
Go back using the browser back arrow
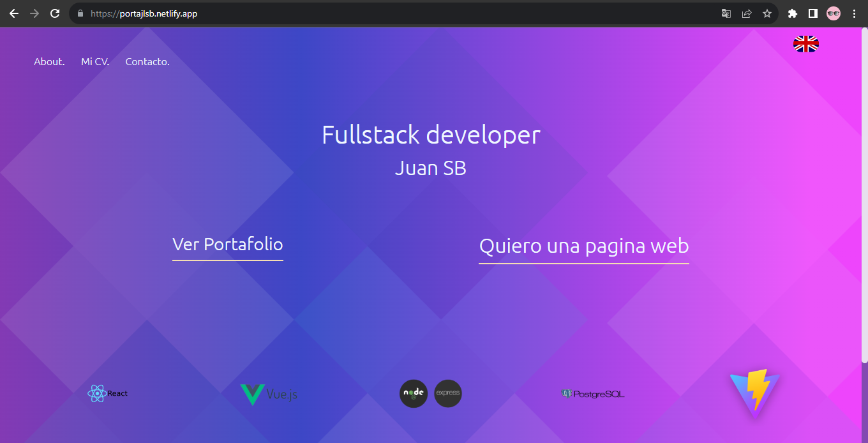14,13
